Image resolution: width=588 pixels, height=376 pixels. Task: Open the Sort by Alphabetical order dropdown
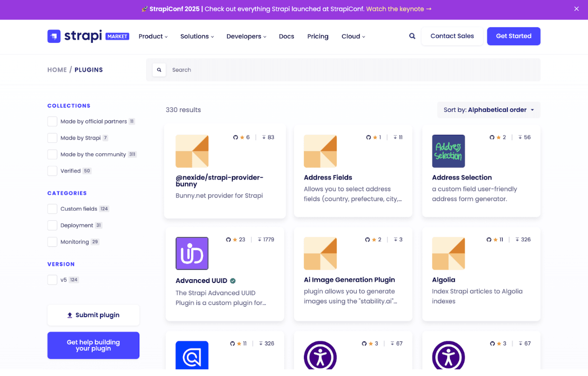coord(489,110)
